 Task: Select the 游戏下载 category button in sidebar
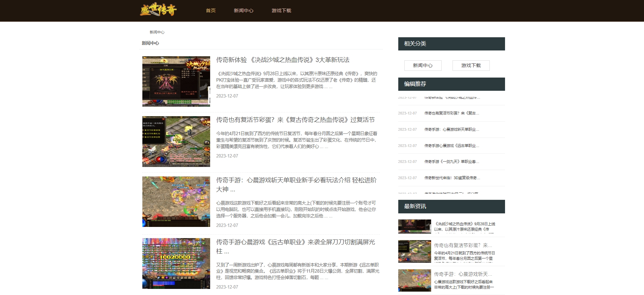[x=471, y=65]
